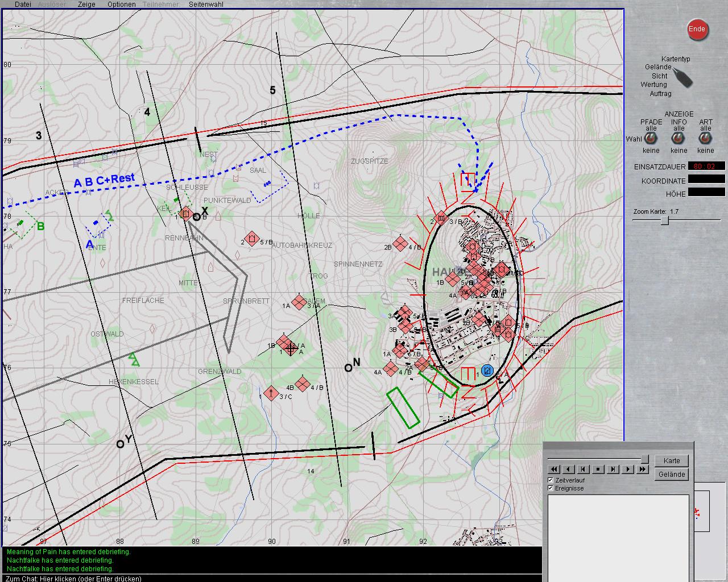This screenshot has height=582, width=728.
Task: Skip to next step in replay
Action: pos(613,469)
